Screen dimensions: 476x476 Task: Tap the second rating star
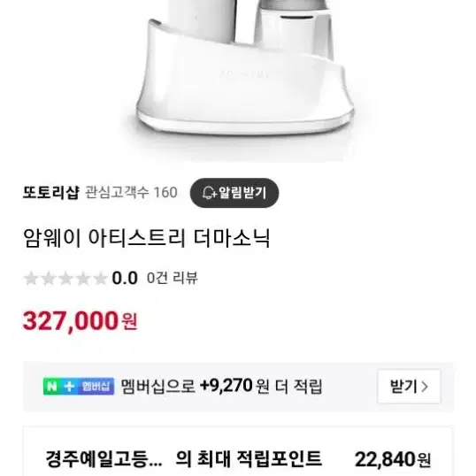[x=48, y=279]
